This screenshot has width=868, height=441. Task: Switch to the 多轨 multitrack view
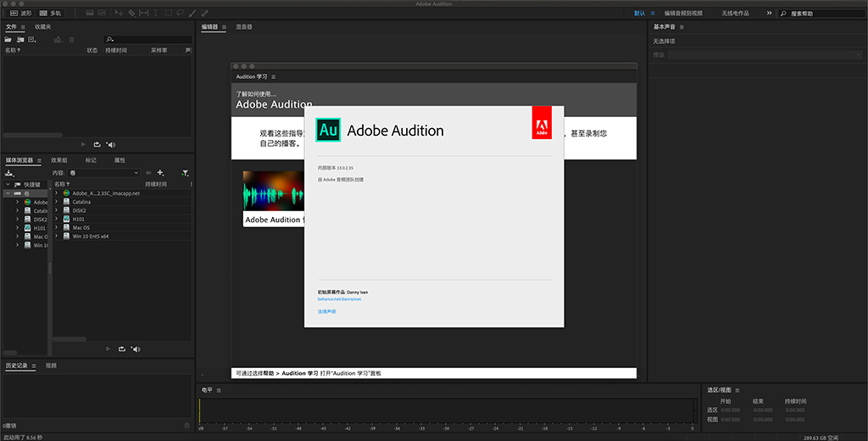[50, 13]
